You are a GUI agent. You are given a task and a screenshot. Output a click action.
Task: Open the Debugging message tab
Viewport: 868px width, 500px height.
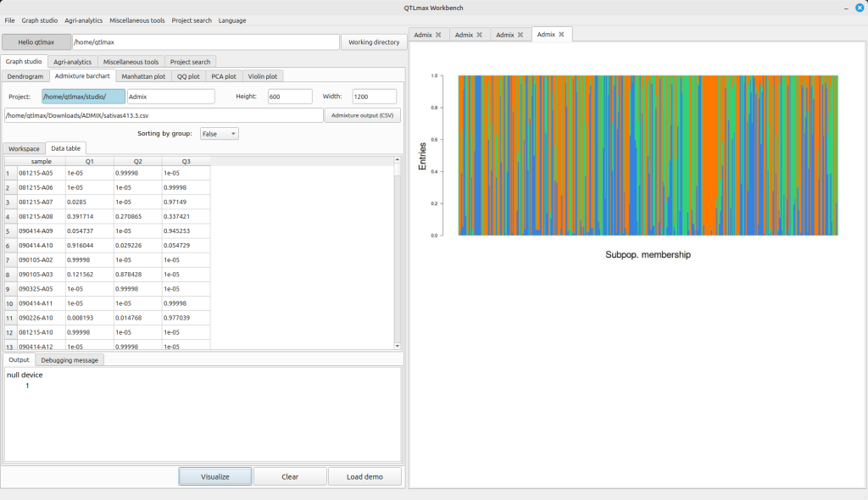pos(70,360)
